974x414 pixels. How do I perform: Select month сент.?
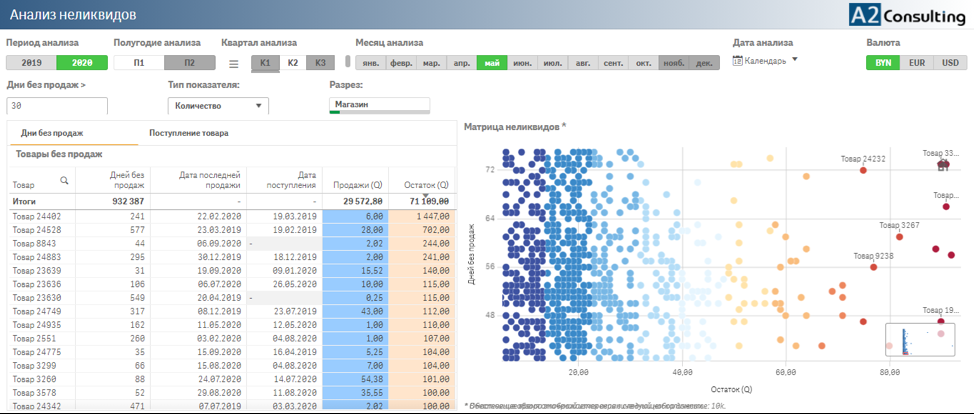[x=614, y=63]
